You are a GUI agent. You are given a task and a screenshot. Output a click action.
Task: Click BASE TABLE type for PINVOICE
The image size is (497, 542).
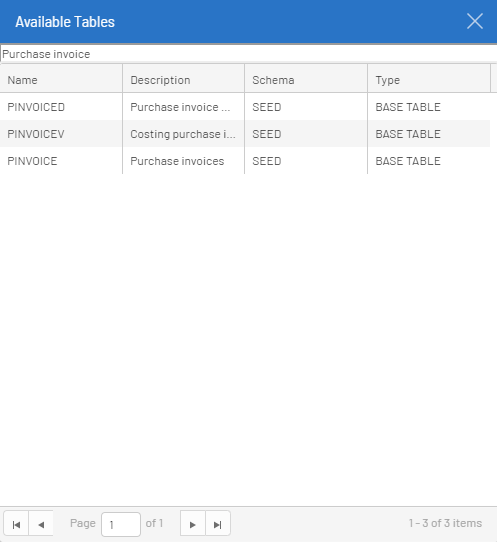click(429, 161)
